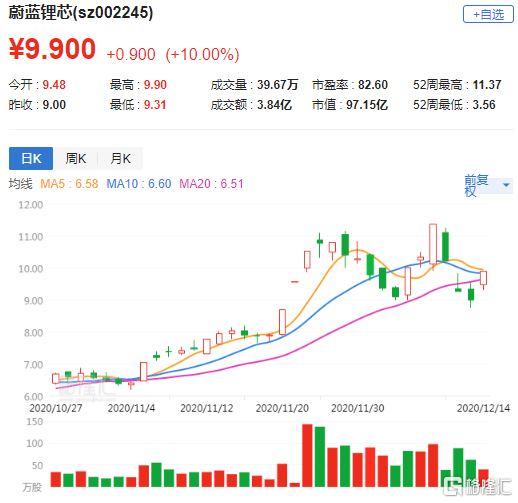Click the percent change (+10.00%)

[x=202, y=54]
